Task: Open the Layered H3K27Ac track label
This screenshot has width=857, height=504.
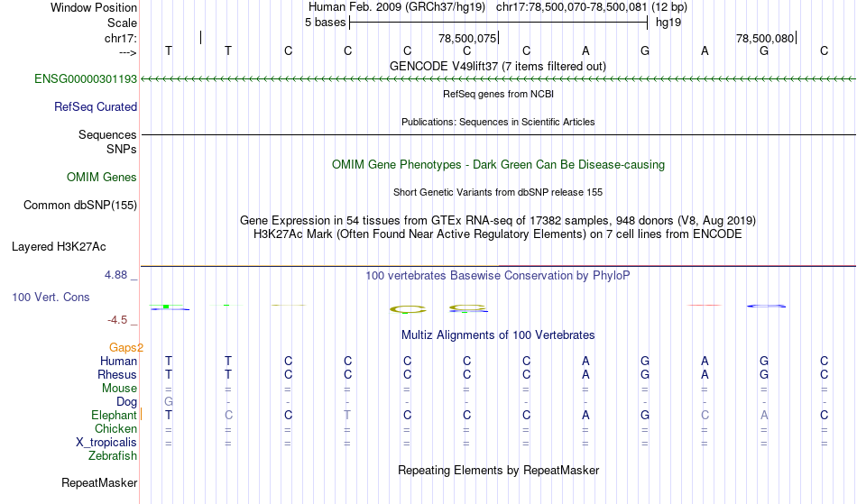Action: tap(59, 246)
